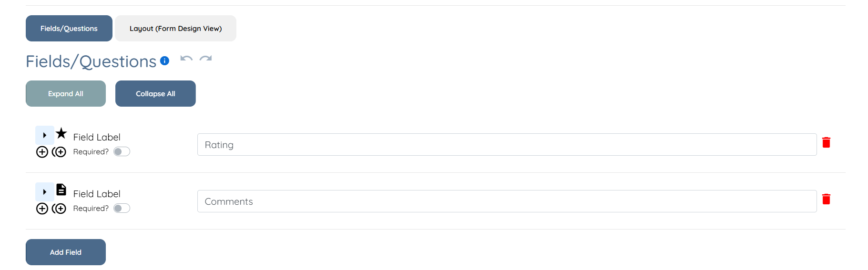Screen dimensions: 868x270
Task: Toggle Required switch for Rating field
Action: (122, 152)
